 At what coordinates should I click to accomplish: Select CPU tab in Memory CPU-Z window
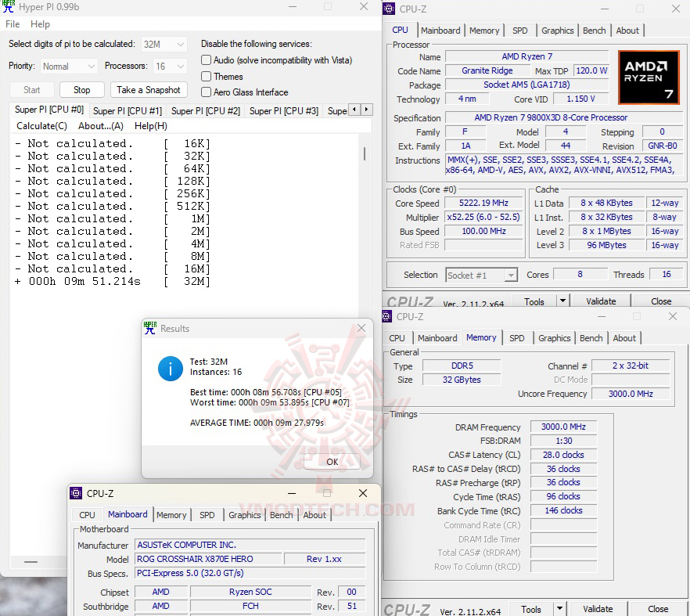pos(397,338)
